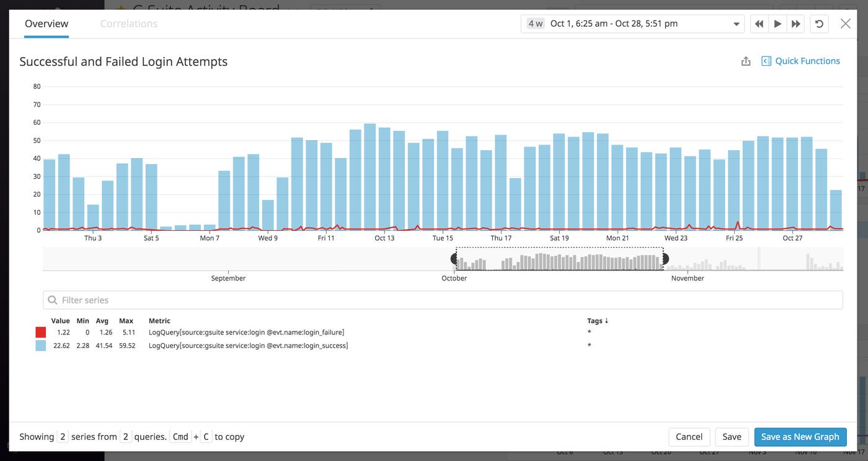Switch to the Correlations tab
Image resolution: width=868 pixels, height=461 pixels.
[129, 24]
